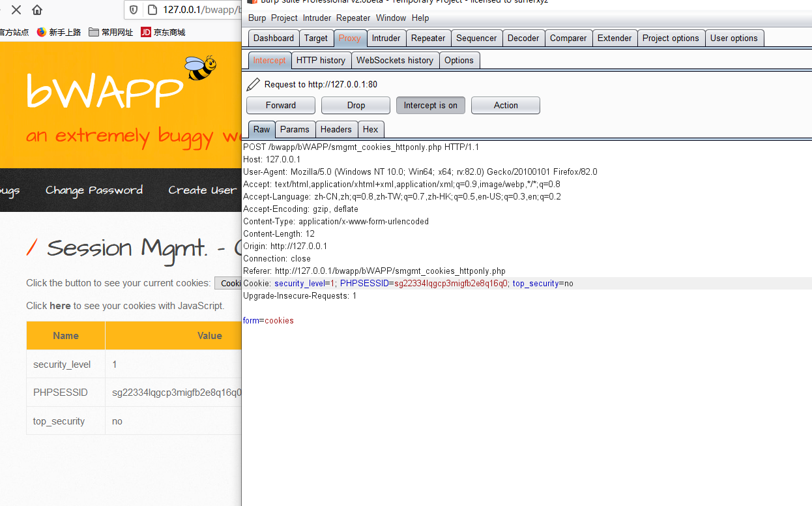The height and width of the screenshot is (506, 812).
Task: Switch to the Headers view tab
Action: (x=336, y=129)
